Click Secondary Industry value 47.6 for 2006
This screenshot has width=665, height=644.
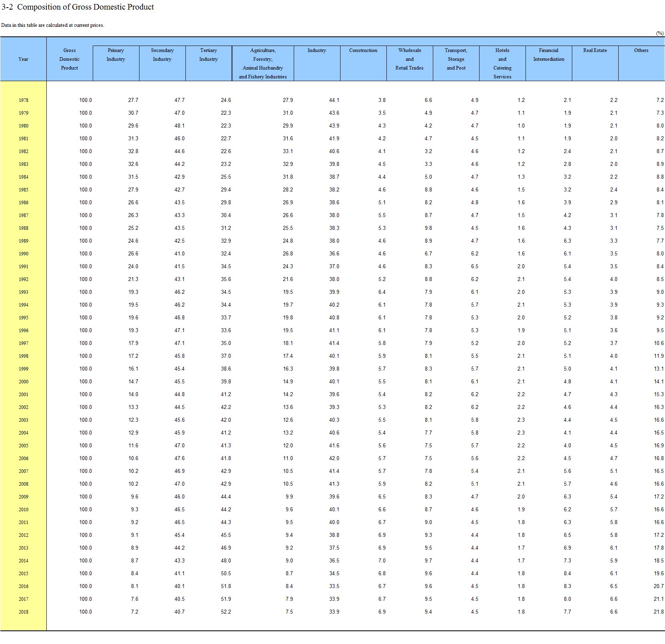pyautogui.click(x=179, y=459)
